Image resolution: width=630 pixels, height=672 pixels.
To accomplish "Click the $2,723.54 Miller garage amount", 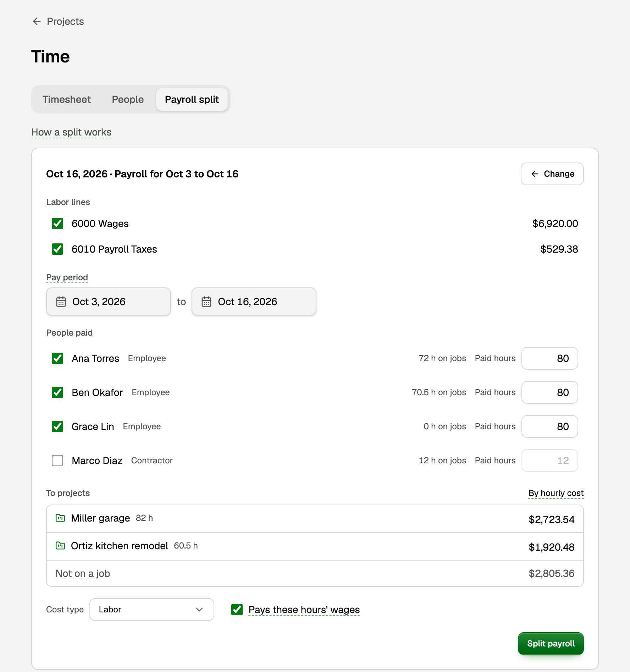I will (x=552, y=519).
